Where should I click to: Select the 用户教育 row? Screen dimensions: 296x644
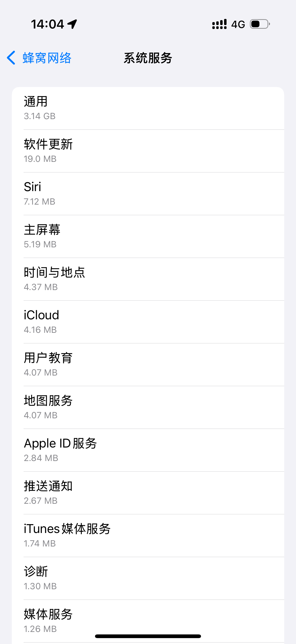148,365
